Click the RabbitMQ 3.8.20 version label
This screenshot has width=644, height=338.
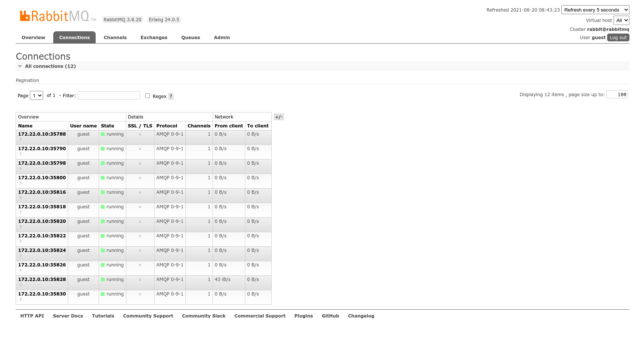pyautogui.click(x=122, y=20)
